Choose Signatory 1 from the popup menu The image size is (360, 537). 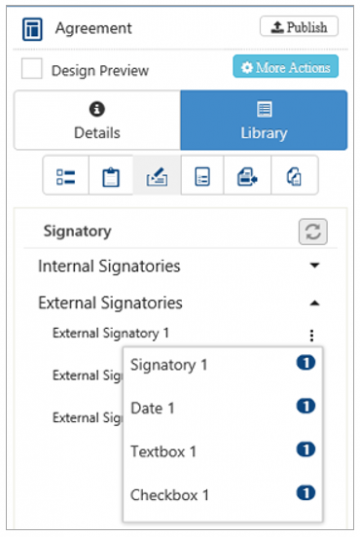tap(223, 364)
